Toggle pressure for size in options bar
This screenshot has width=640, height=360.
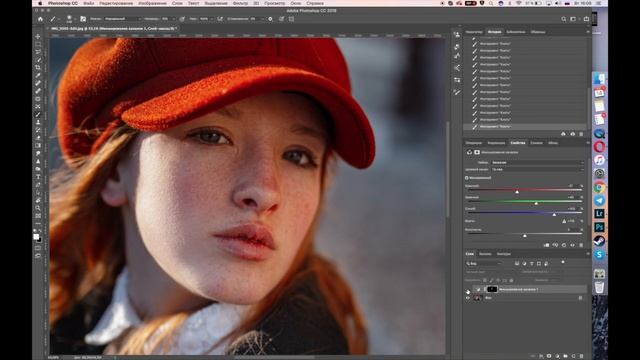281,19
